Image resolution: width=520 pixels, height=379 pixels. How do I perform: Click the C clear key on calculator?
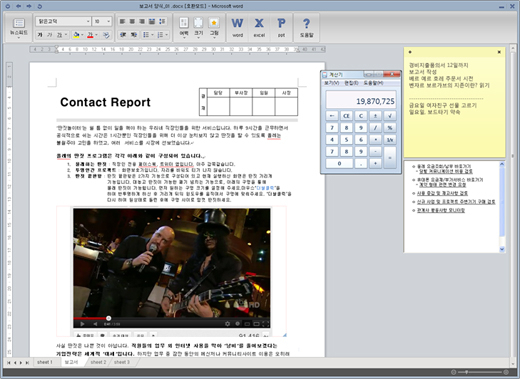pos(361,116)
